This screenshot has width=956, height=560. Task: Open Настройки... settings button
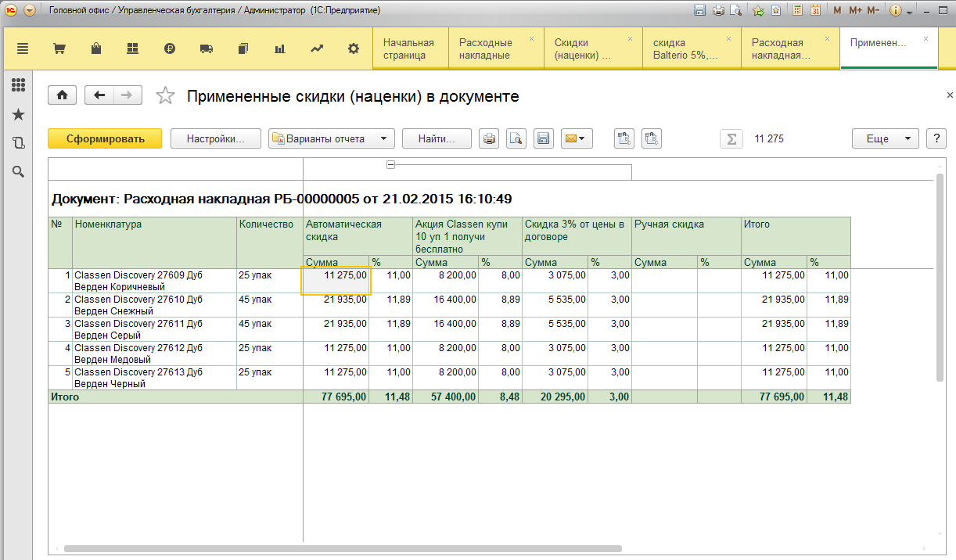coord(216,138)
